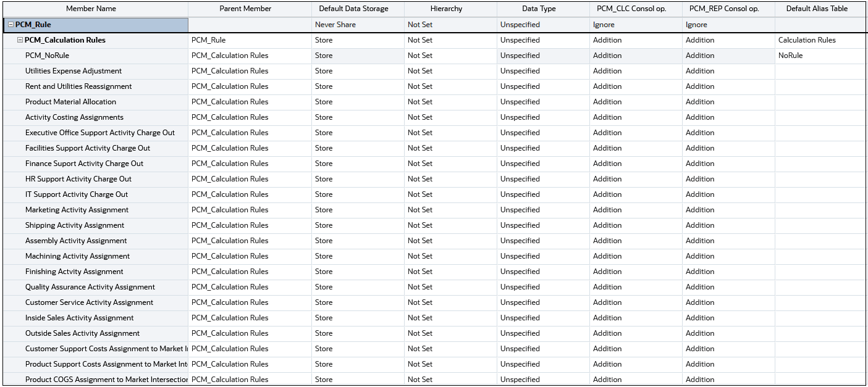Click the Parent Member column header
The height and width of the screenshot is (387, 868).
[x=245, y=9]
